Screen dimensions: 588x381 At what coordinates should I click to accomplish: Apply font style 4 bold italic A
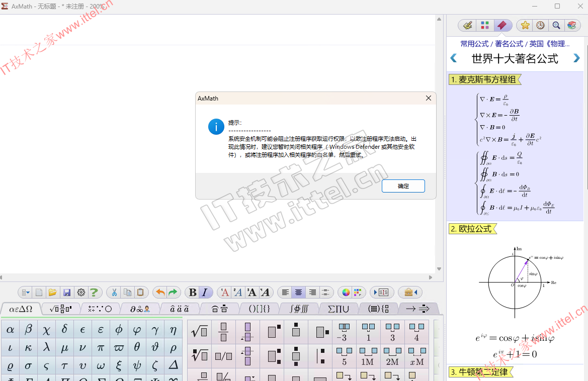265,292
